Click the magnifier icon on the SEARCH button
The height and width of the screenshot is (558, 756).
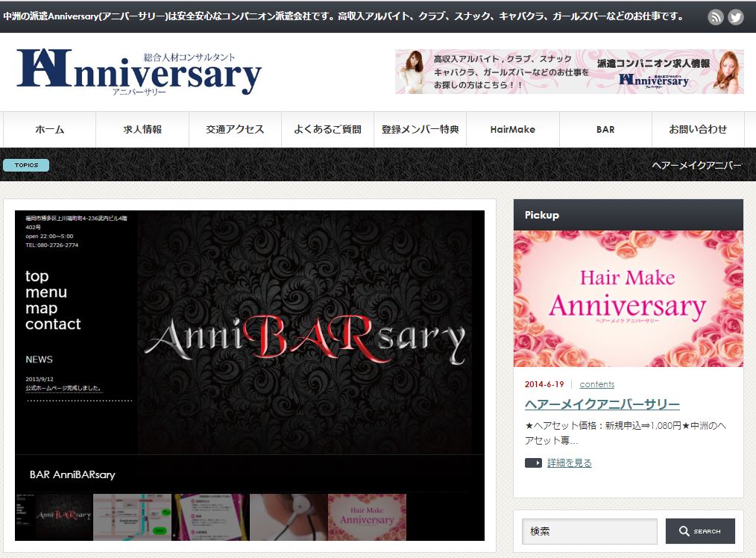[684, 531]
